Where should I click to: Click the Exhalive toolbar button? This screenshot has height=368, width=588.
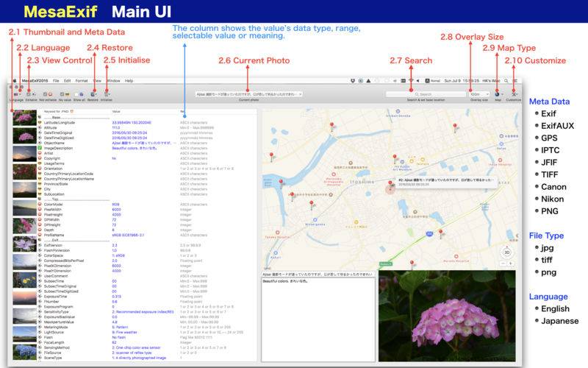click(31, 95)
